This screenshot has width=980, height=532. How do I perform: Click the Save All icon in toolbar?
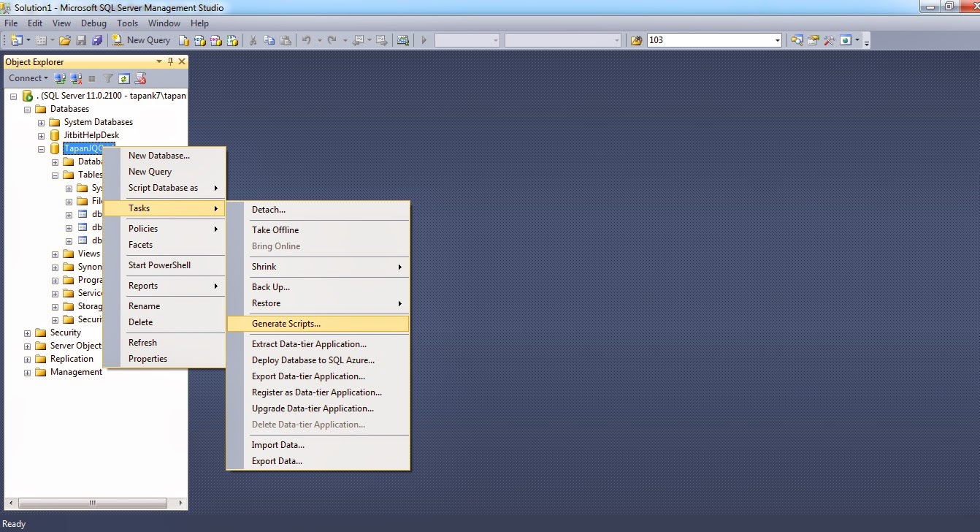point(97,40)
